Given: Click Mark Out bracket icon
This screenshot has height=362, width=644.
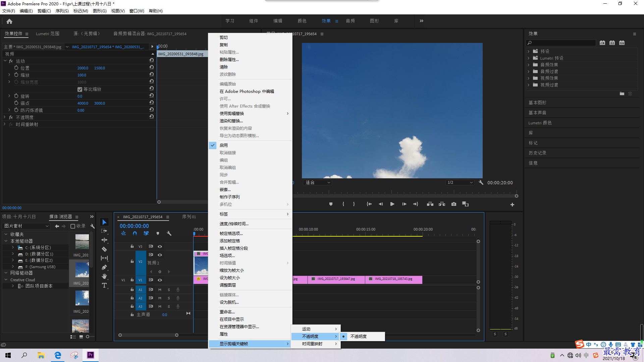Looking at the screenshot, I should [x=354, y=204].
